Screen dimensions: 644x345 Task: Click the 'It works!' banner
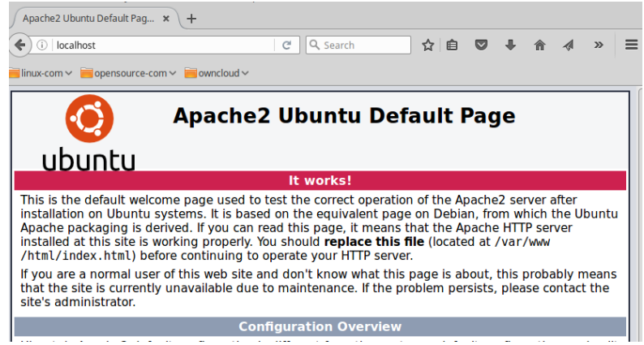coord(320,180)
